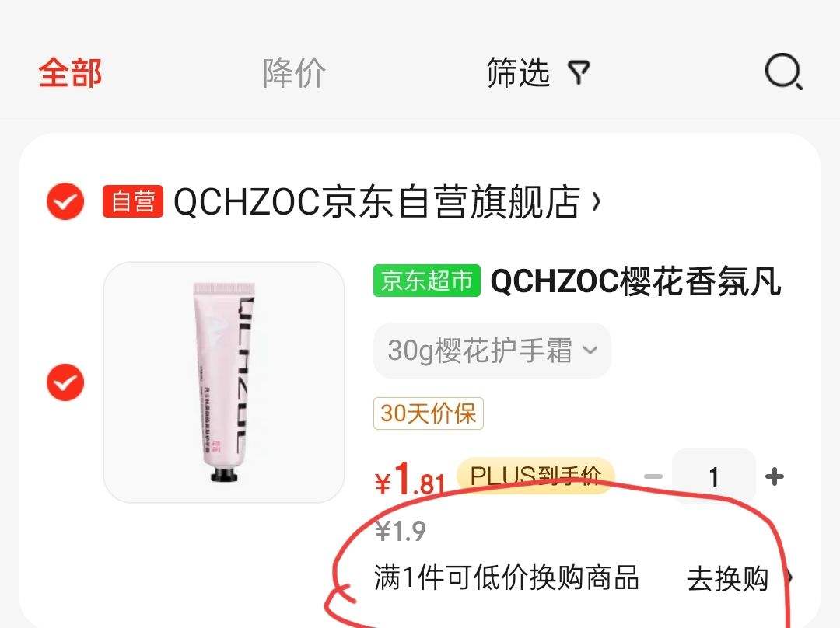
Task: Open store via chevron after 旗舰店
Action: 597,201
